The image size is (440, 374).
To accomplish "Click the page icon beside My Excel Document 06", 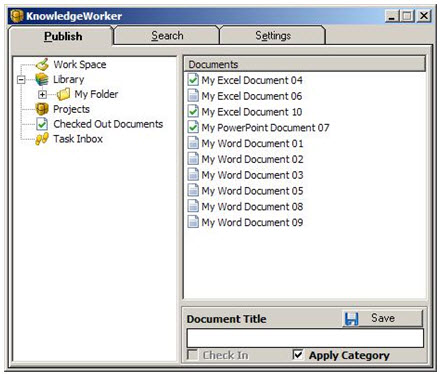I will click(x=193, y=96).
